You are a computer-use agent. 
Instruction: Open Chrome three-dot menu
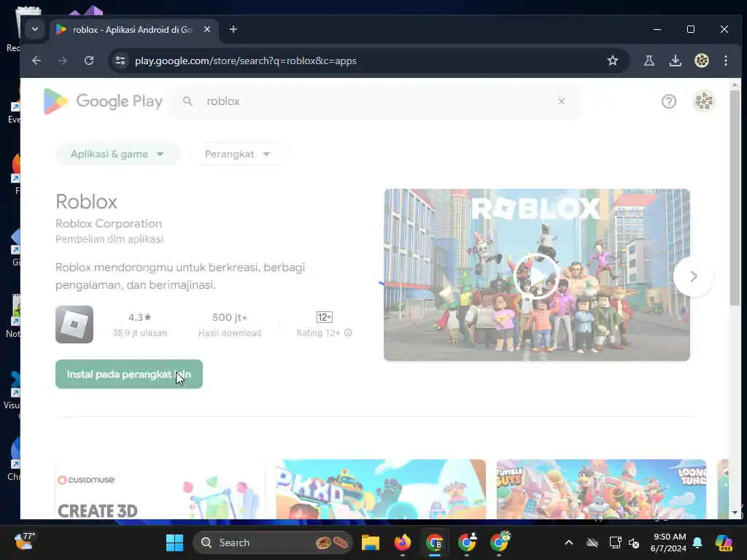(x=726, y=61)
